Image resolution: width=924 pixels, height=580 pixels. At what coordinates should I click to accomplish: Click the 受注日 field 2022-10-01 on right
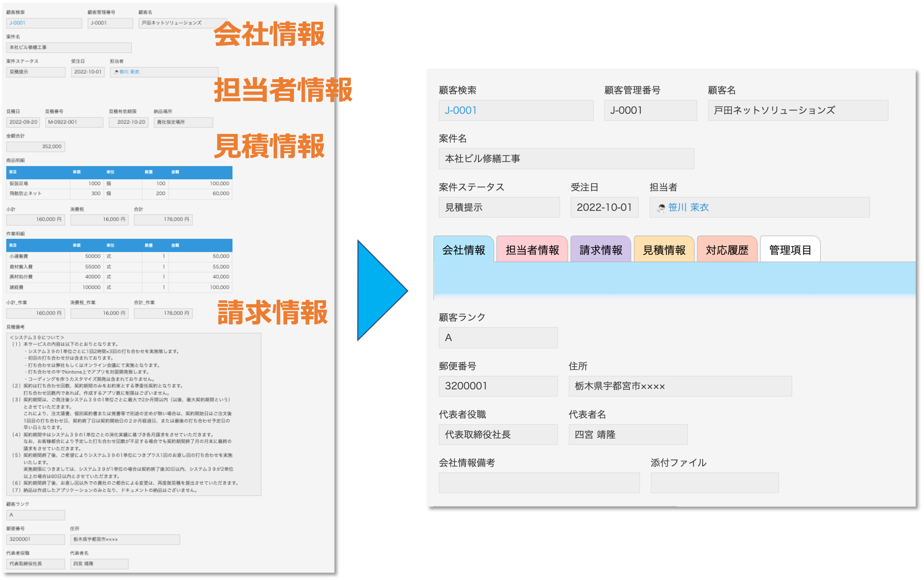[604, 208]
